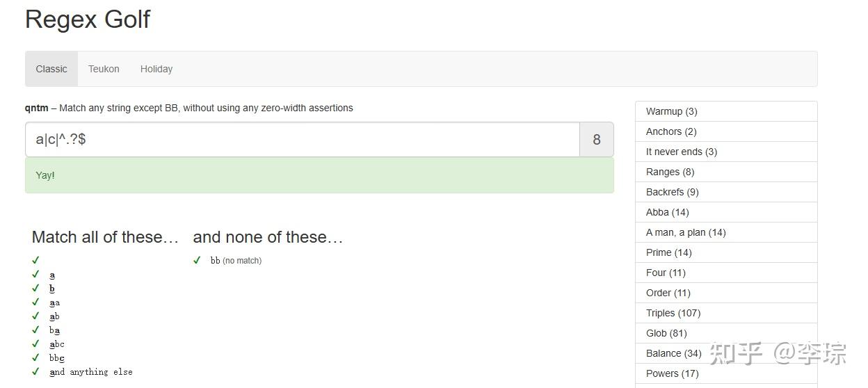This screenshot has width=868, height=388.
Task: Click the green check beside bb
Action: tap(198, 261)
